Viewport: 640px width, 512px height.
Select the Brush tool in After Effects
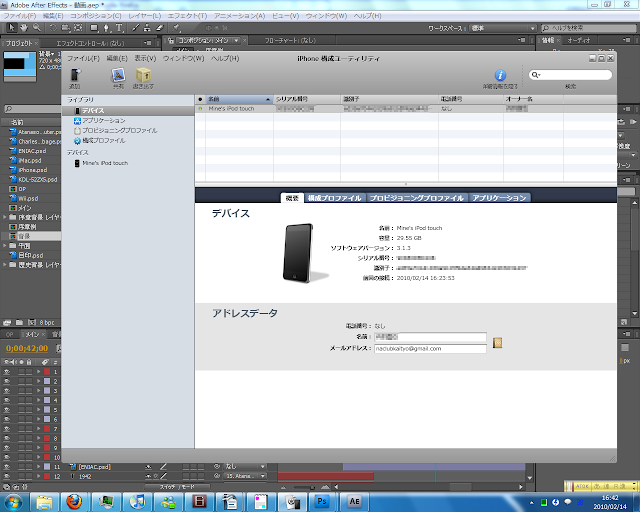136,28
